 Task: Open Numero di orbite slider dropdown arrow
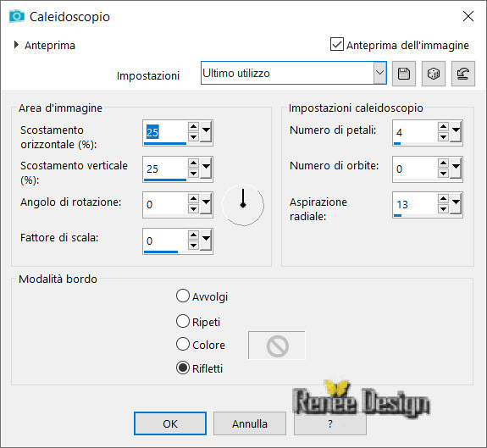pyautogui.click(x=456, y=169)
